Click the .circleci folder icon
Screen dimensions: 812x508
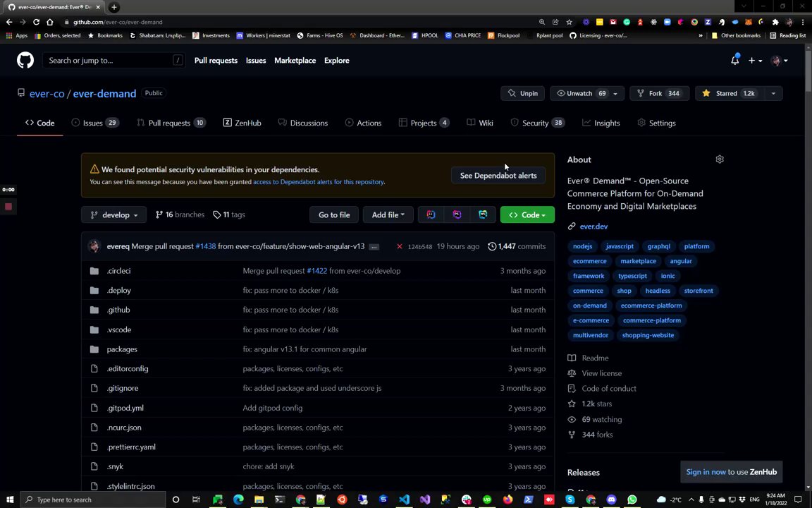[x=94, y=271]
